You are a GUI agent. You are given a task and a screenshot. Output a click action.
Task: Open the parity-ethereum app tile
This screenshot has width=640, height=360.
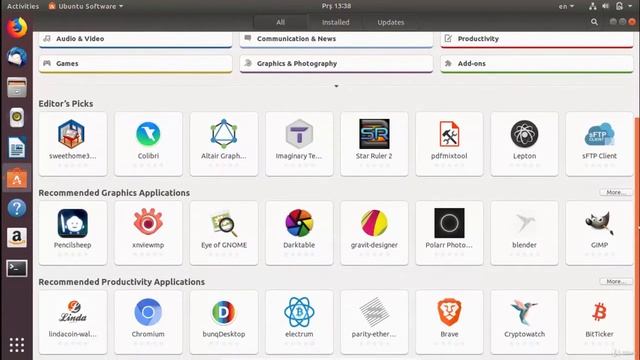pos(374,322)
